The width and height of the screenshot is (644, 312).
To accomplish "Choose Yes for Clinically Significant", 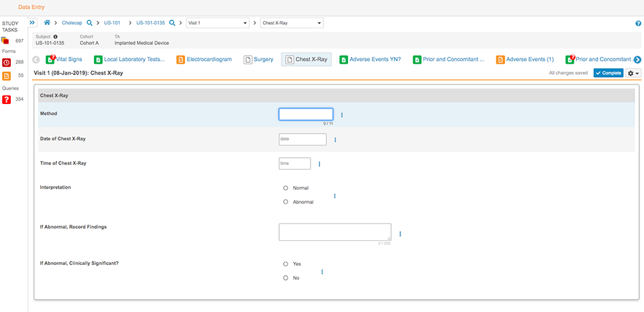I will [x=286, y=264].
